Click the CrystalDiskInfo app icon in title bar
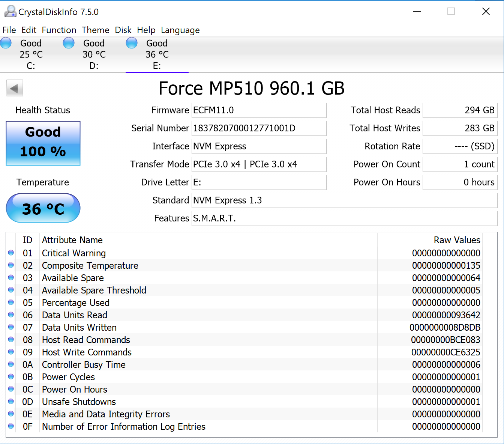 pos(10,12)
